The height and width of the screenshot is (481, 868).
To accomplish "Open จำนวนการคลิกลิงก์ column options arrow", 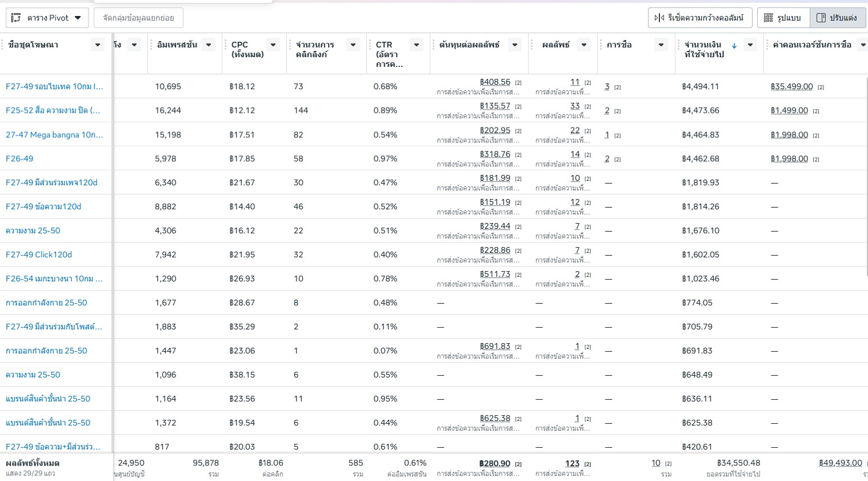I will [354, 45].
